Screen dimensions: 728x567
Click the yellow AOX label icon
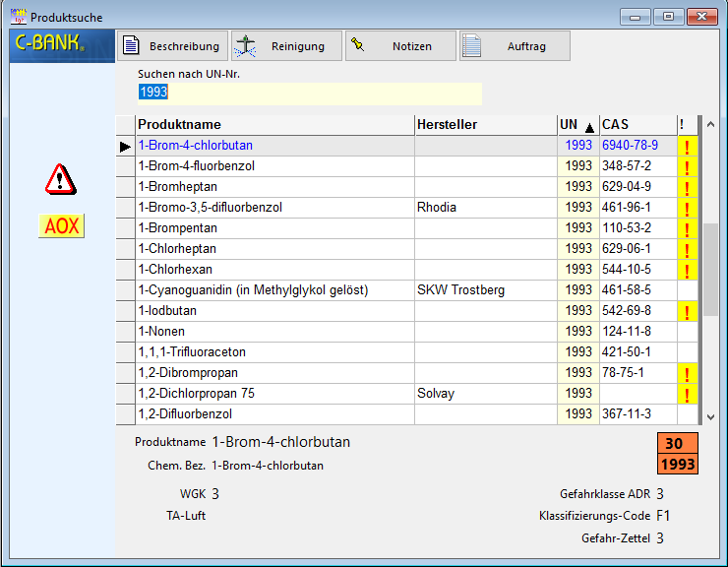pyautogui.click(x=61, y=226)
